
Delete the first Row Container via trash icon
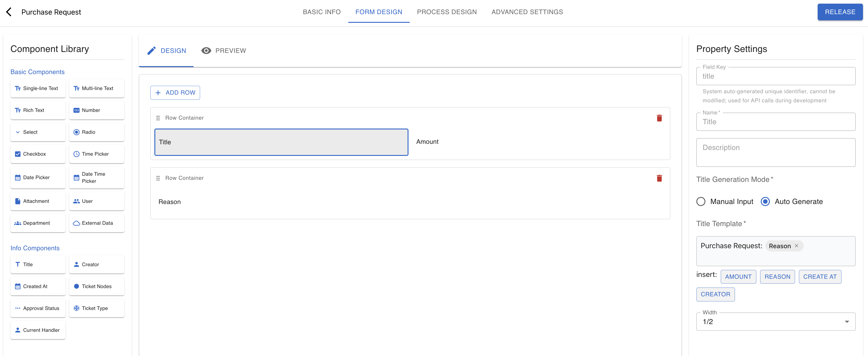[x=659, y=118]
